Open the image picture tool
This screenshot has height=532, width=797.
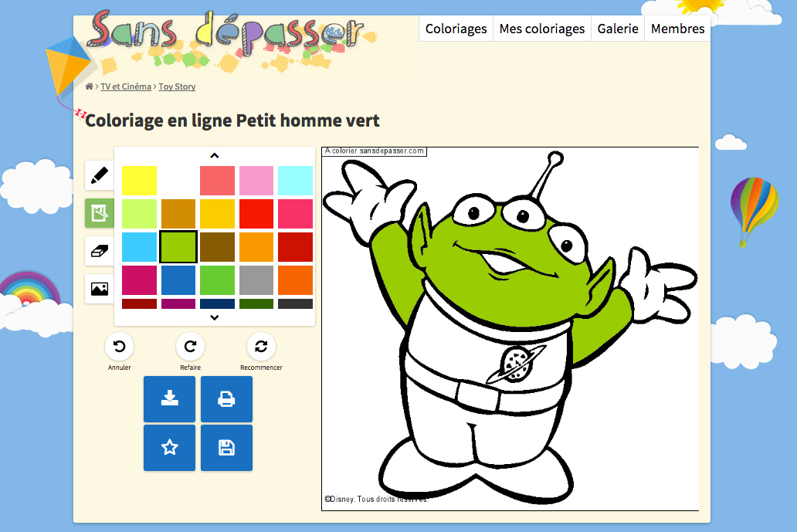[99, 289]
